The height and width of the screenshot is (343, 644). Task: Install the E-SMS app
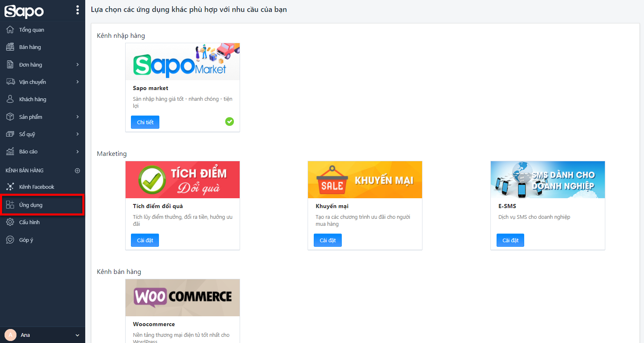[510, 240]
